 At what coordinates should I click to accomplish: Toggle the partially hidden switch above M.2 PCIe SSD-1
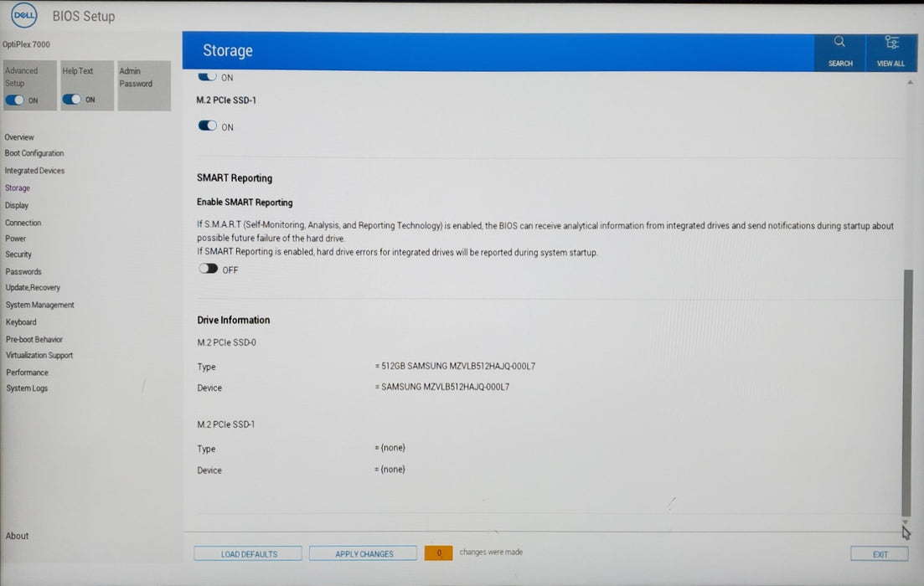[208, 76]
